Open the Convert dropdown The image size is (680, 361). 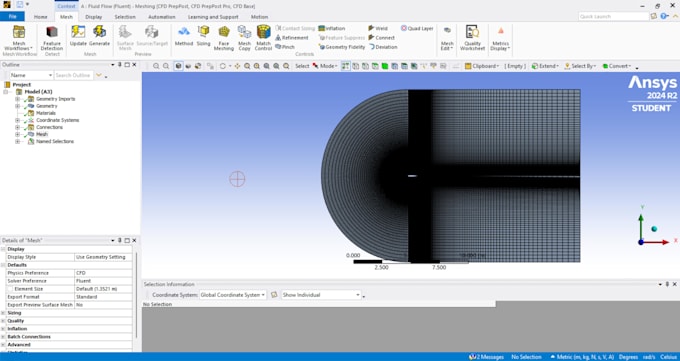[x=617, y=66]
